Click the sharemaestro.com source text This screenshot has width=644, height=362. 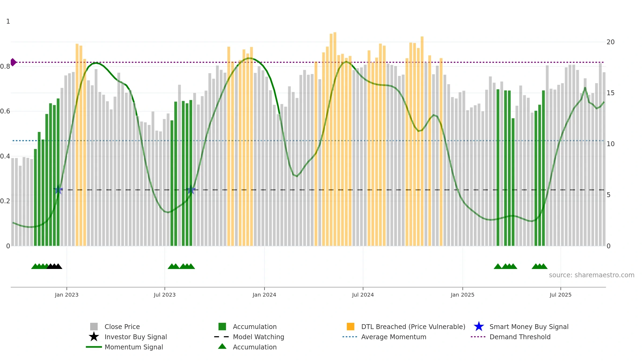591,275
